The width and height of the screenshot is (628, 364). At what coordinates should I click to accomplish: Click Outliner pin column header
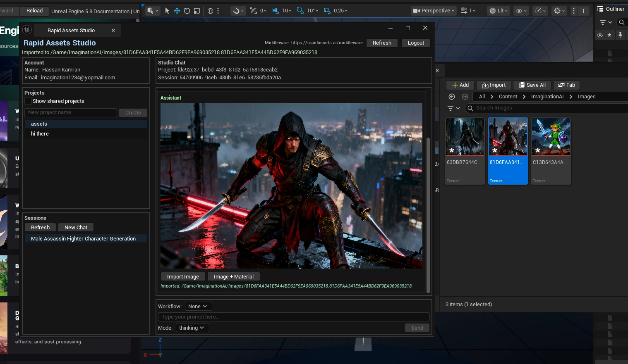[x=620, y=35]
